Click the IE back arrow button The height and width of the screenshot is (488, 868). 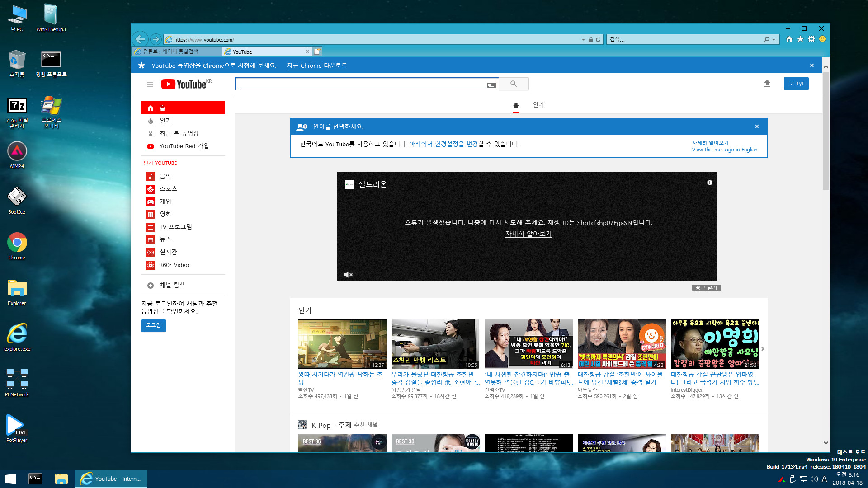tap(140, 39)
